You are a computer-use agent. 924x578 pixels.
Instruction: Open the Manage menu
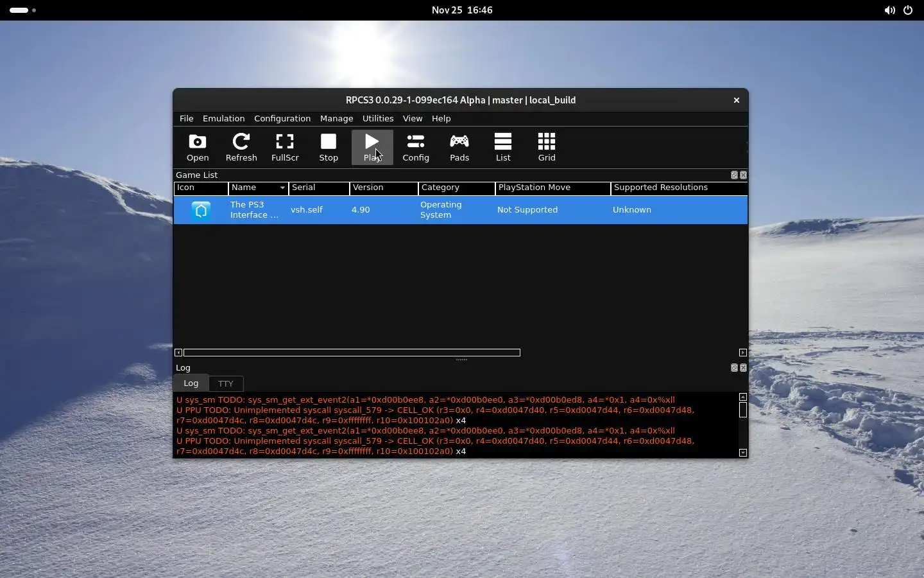(336, 118)
